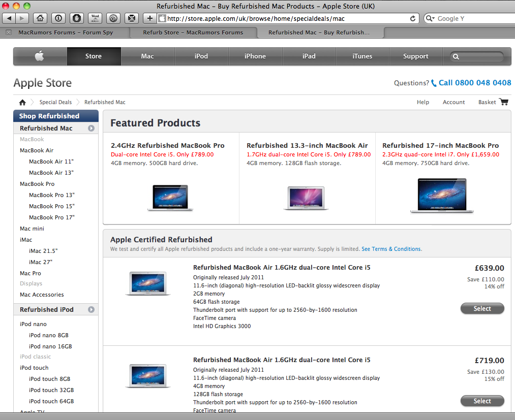Open the iPad navigation tab
Viewport: 515px width, 420px height.
tap(309, 56)
